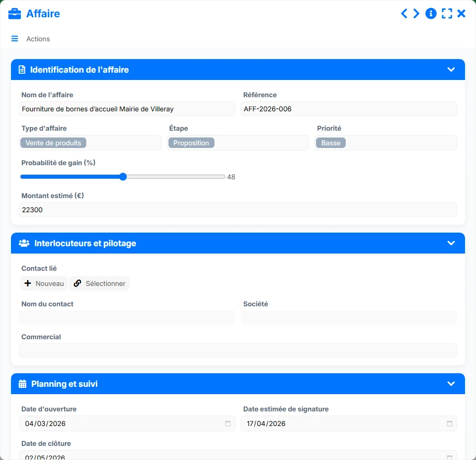Open the Actions menu

tap(38, 39)
